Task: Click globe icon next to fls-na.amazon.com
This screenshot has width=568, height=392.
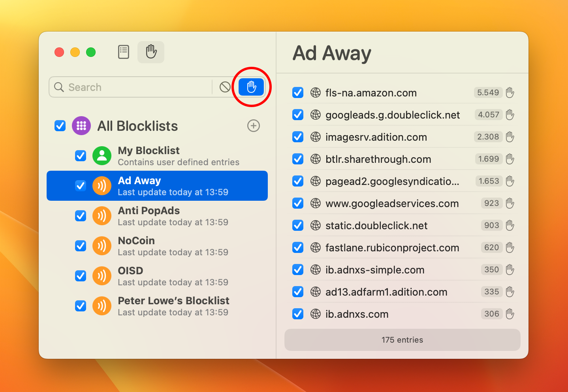Action: click(x=315, y=92)
